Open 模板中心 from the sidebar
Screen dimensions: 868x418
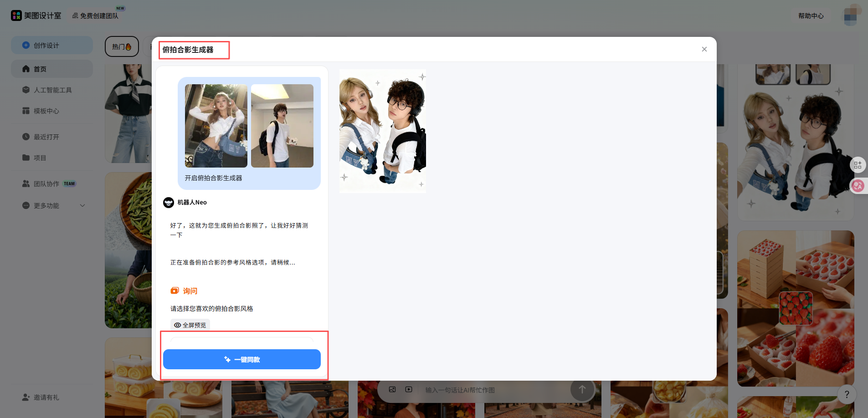coord(46,111)
